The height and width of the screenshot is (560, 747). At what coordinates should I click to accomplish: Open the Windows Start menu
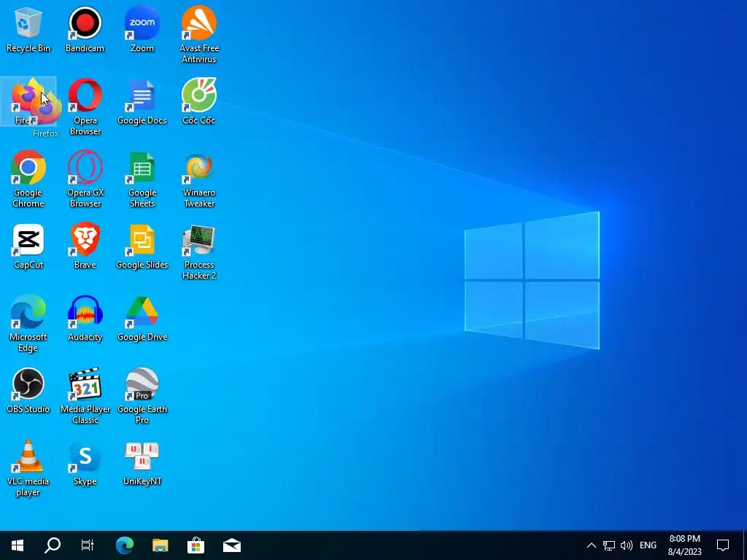(18, 545)
